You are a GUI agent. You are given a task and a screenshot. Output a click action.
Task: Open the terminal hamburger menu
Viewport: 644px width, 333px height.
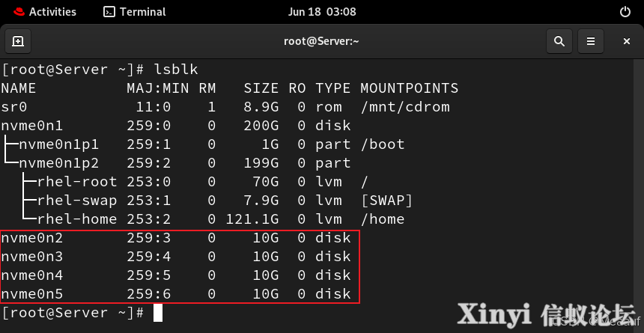click(x=591, y=41)
